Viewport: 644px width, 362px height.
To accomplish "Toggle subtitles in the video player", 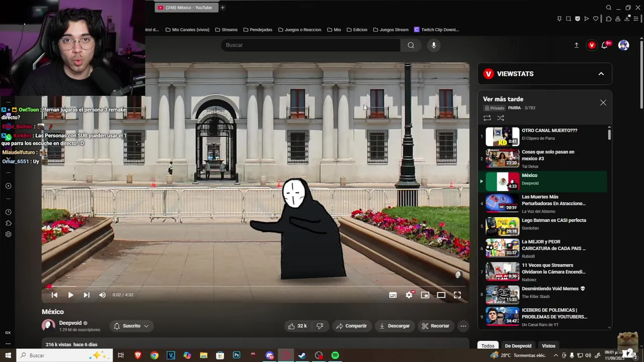I will point(393,295).
